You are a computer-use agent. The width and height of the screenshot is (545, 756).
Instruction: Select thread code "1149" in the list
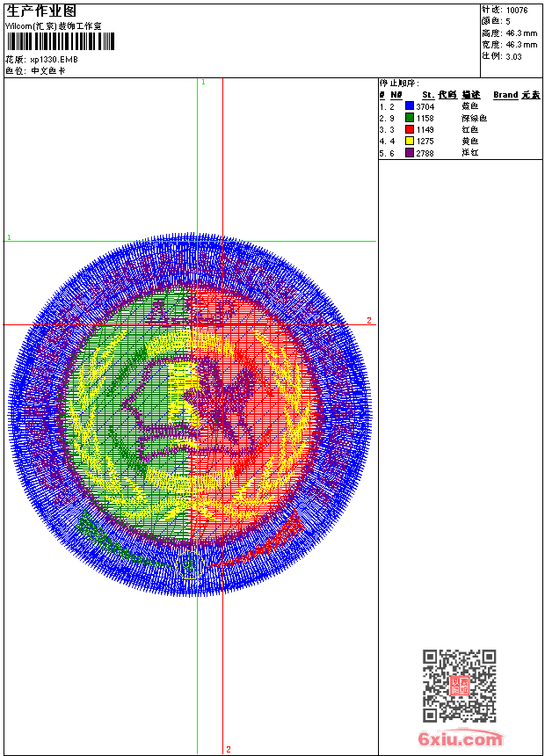coord(425,130)
